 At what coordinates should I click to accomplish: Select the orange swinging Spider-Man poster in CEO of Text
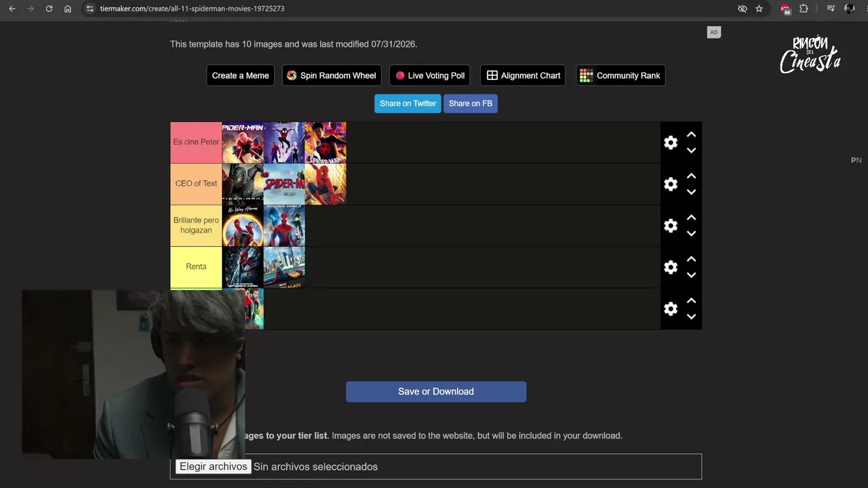pos(325,184)
